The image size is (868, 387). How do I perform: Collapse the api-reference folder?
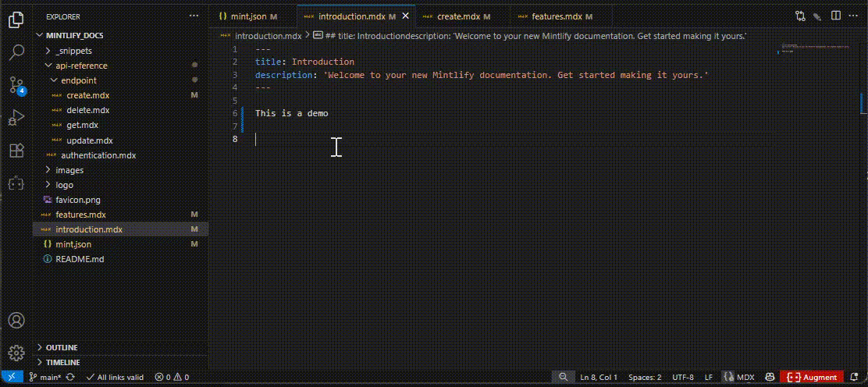121,66
